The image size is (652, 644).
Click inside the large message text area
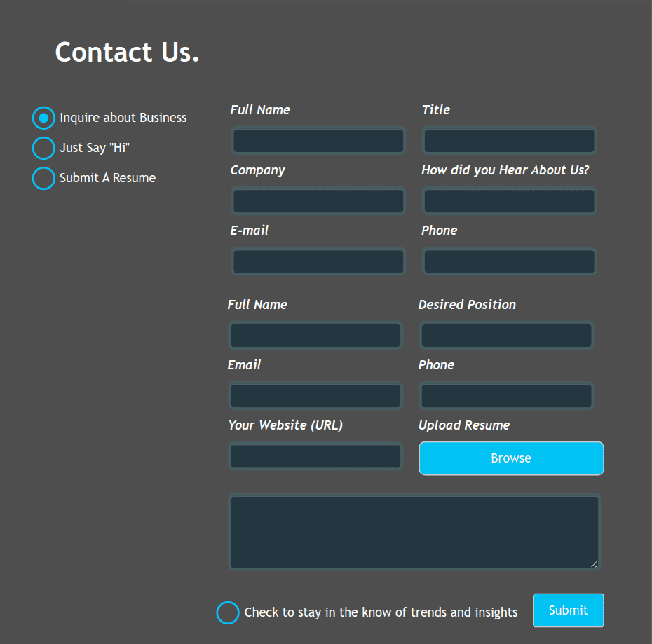click(x=415, y=531)
